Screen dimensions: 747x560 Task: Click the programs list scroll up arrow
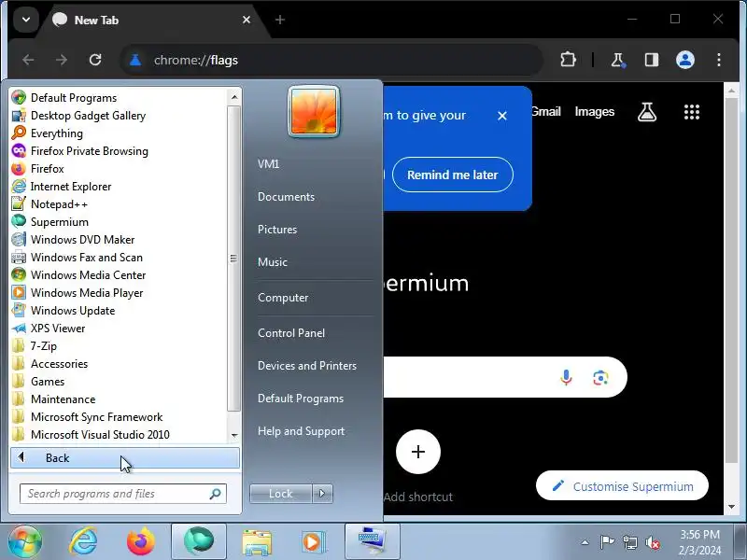point(234,97)
